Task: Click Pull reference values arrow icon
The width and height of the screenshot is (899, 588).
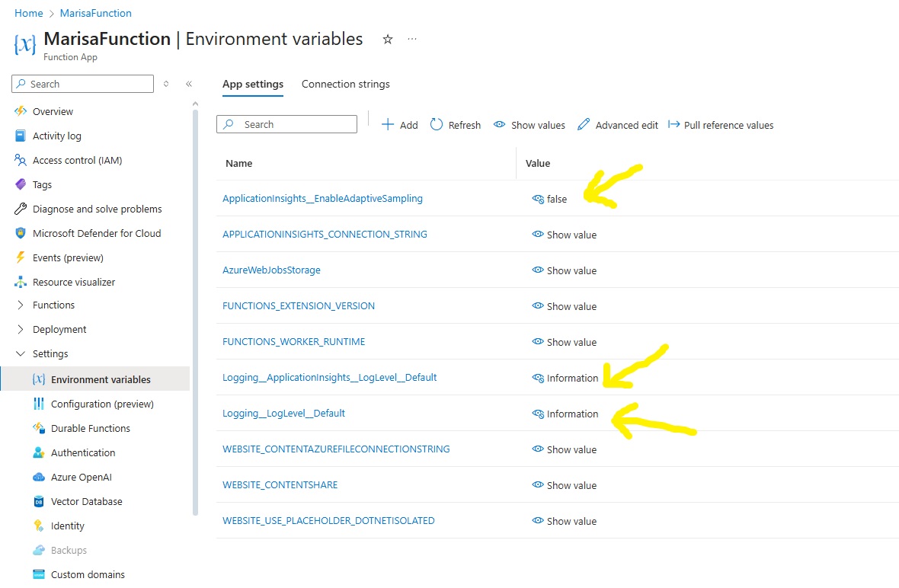Action: 673,125
